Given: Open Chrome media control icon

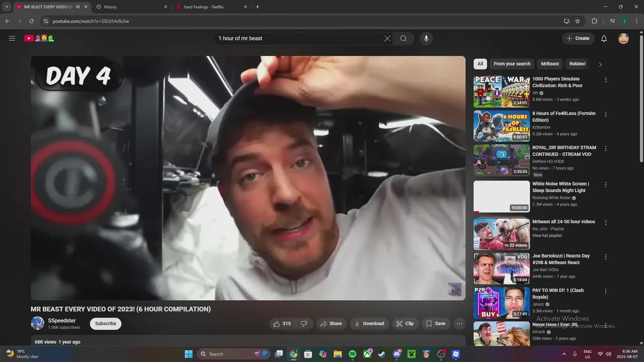Looking at the screenshot, I should pyautogui.click(x=612, y=21).
